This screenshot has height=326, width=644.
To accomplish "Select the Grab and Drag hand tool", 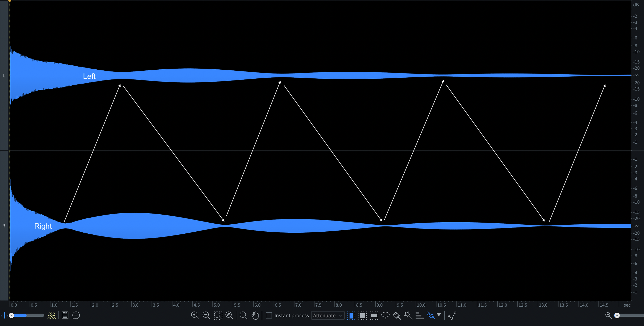I will [255, 315].
